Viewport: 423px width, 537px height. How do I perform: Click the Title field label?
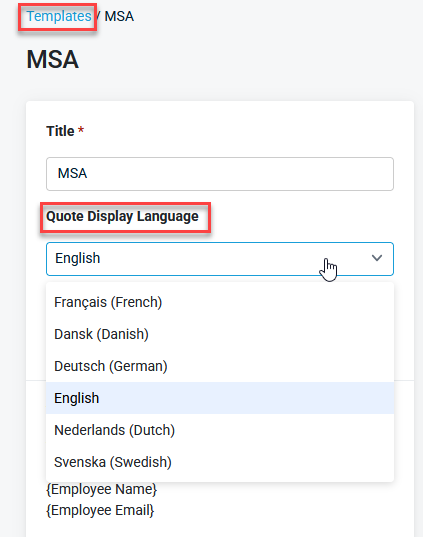[60, 131]
